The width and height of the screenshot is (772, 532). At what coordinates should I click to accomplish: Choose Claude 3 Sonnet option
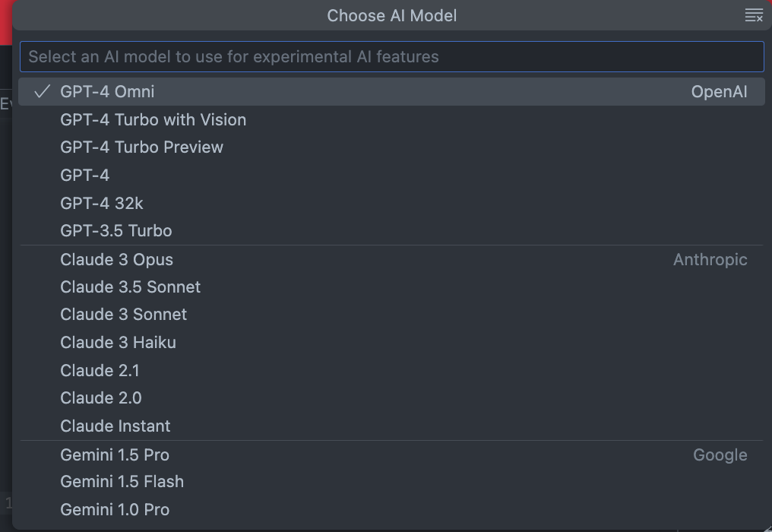pyautogui.click(x=123, y=315)
